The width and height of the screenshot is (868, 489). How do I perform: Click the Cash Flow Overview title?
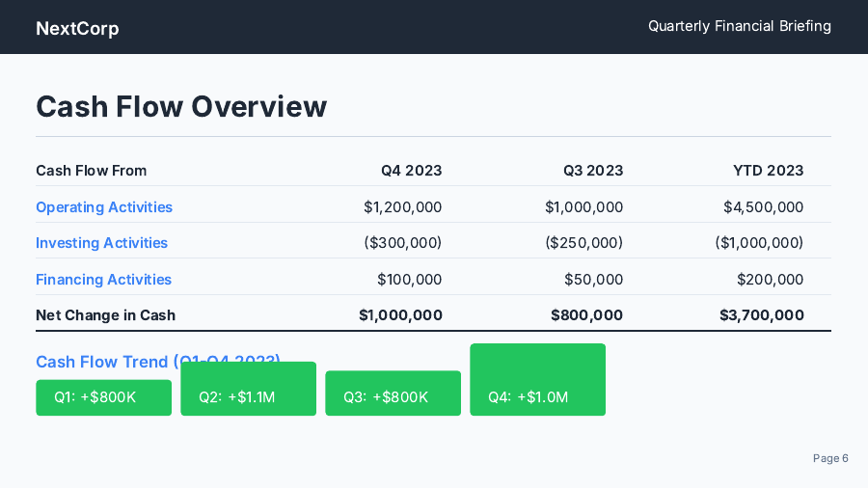[x=181, y=106]
